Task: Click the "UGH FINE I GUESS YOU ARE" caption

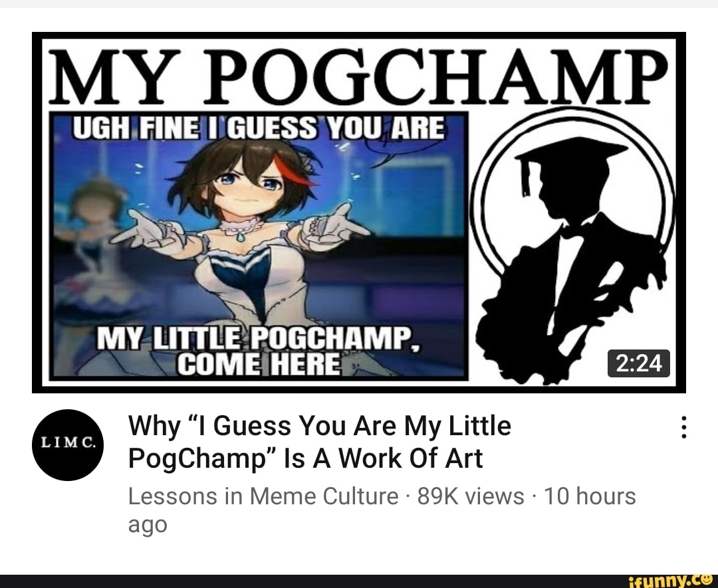Action: (x=259, y=128)
